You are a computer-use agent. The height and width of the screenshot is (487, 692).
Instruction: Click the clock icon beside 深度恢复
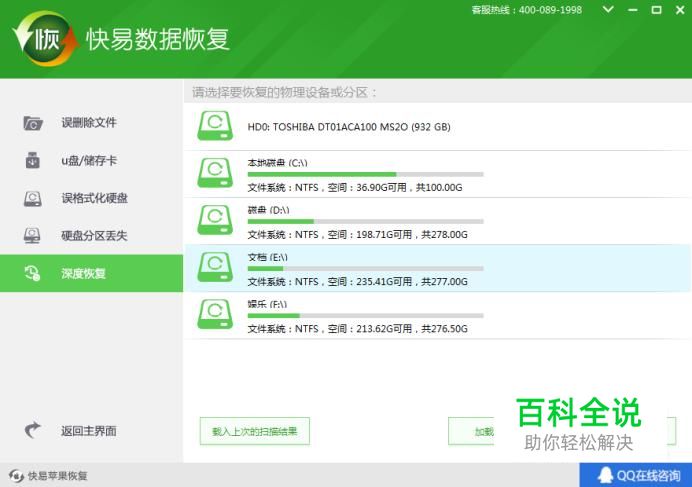point(32,273)
